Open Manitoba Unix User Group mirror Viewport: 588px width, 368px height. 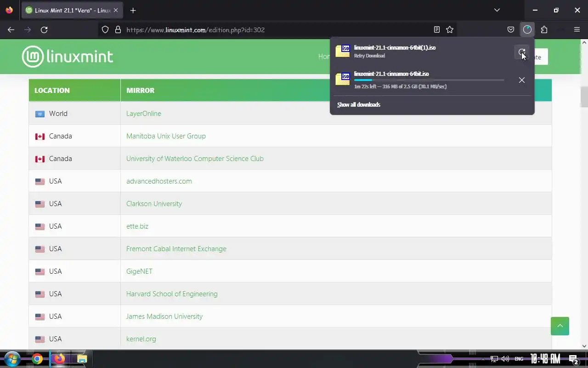(166, 136)
